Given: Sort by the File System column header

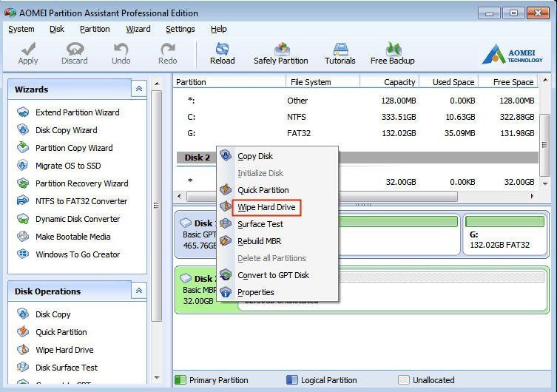Looking at the screenshot, I should 323,82.
